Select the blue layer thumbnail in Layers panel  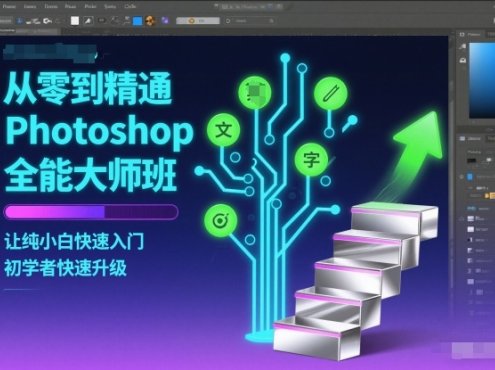click(470, 177)
